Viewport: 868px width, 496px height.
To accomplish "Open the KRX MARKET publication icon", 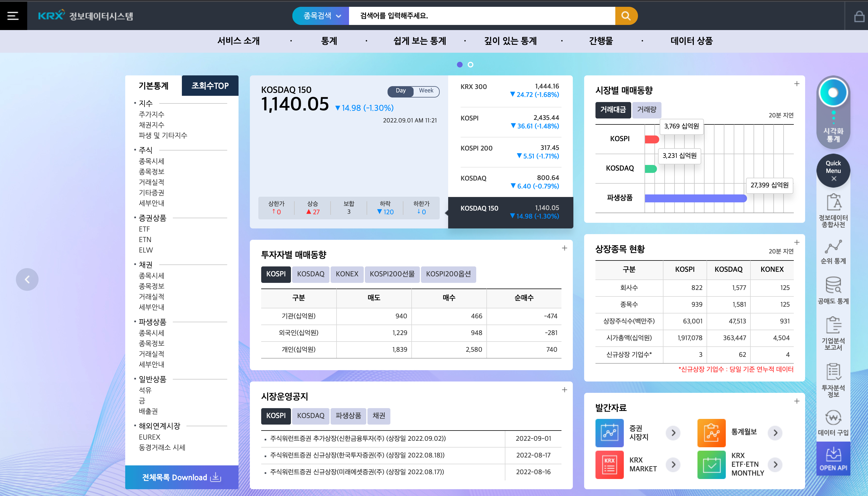I will (x=609, y=465).
